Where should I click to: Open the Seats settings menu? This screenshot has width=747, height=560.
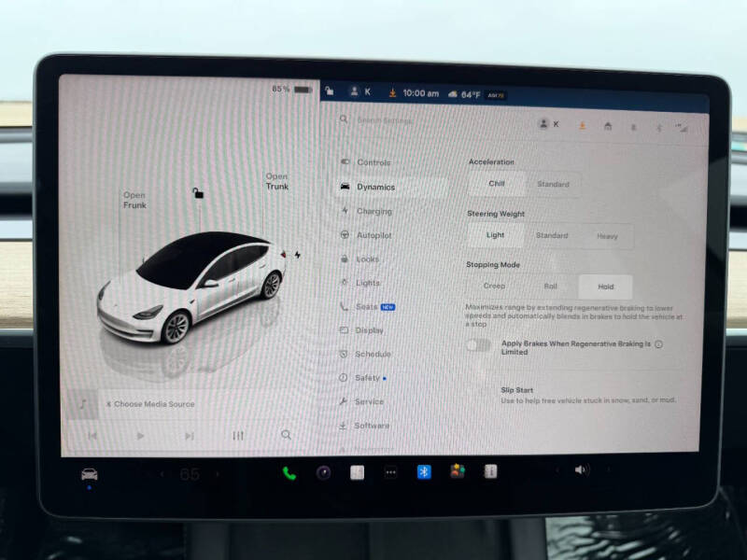click(367, 307)
